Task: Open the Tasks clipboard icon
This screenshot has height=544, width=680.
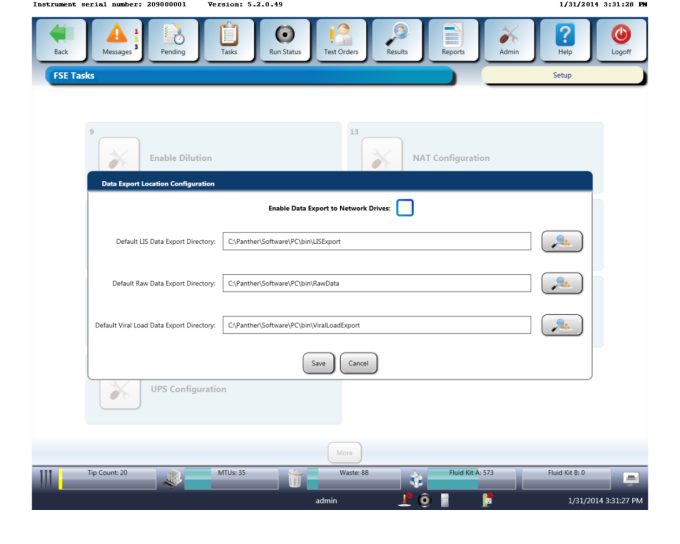Action: pyautogui.click(x=229, y=38)
